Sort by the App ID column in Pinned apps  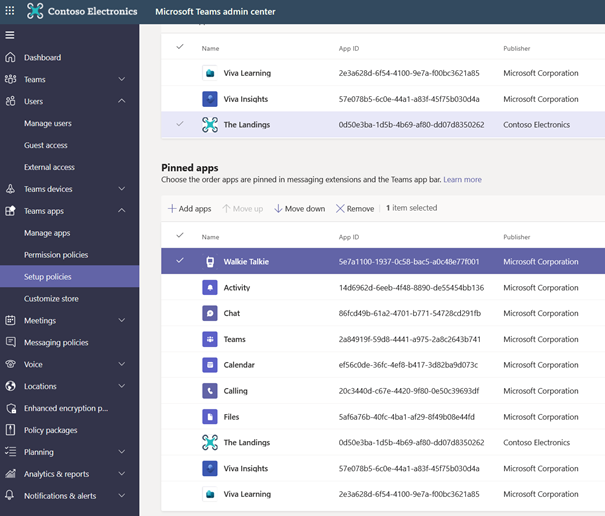[349, 237]
